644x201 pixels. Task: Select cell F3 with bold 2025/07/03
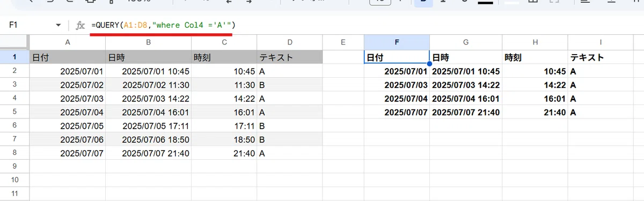click(397, 85)
